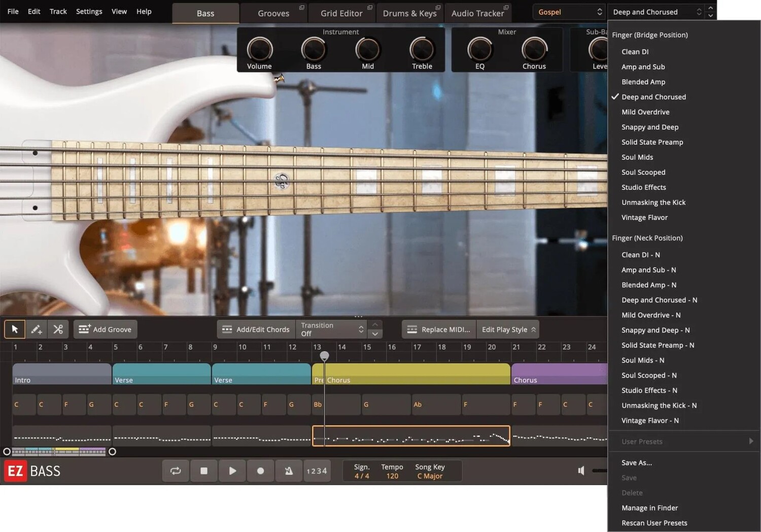Viewport: 761px width, 532px height.
Task: Click the playhead marker at bar 13
Action: point(325,356)
